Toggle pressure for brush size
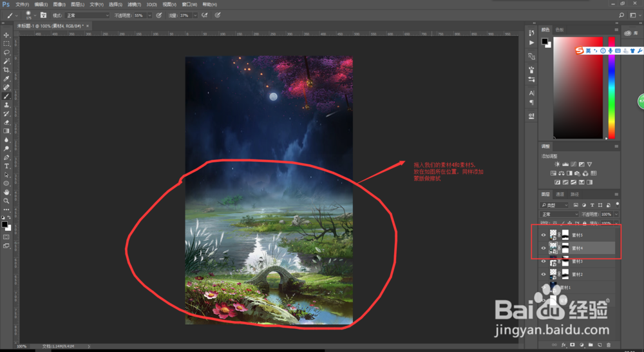Screen dimensions: 644x352 (218, 15)
